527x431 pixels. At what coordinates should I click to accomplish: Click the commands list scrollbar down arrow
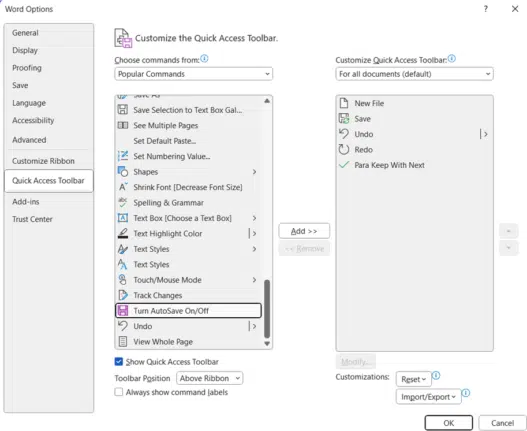[267, 343]
